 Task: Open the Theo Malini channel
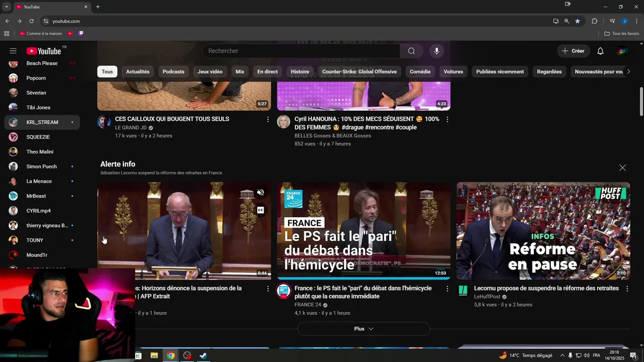pyautogui.click(x=42, y=152)
